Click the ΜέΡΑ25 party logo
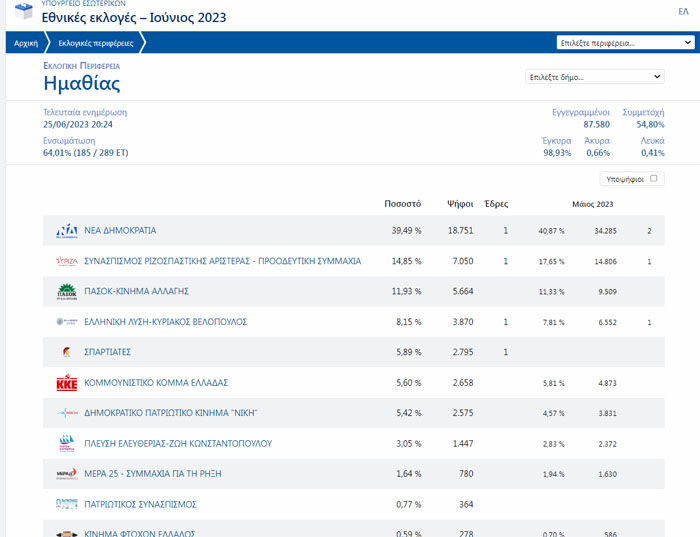This screenshot has height=537, width=700. pos(67,474)
